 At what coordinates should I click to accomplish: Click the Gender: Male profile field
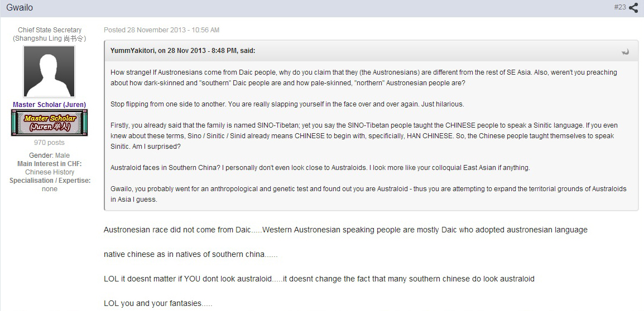[49, 155]
